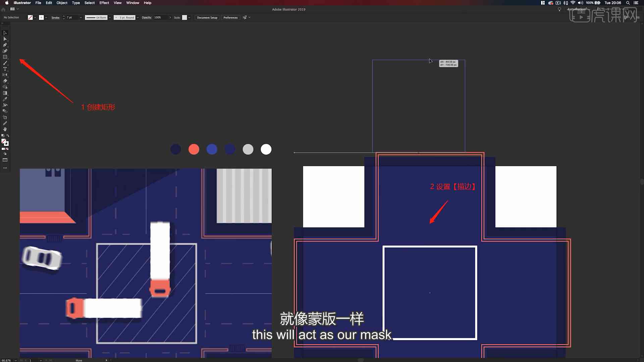Expand the fill color dropdown arrow

tap(35, 17)
